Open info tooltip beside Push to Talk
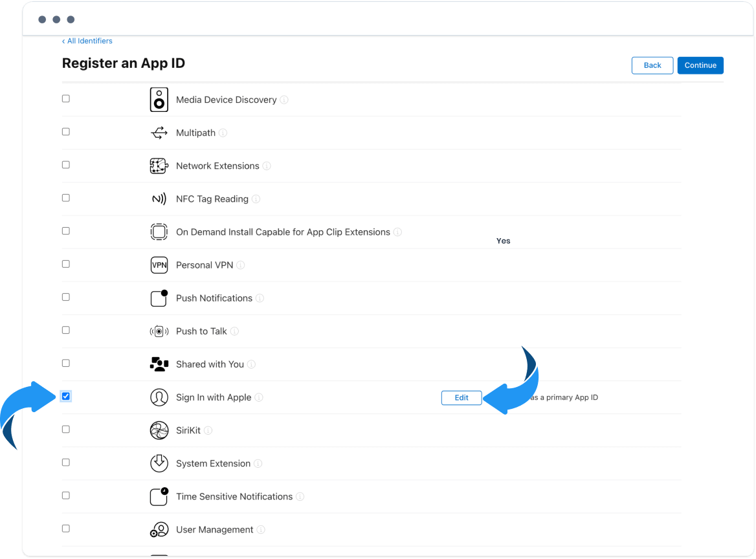756x559 pixels. pos(234,331)
